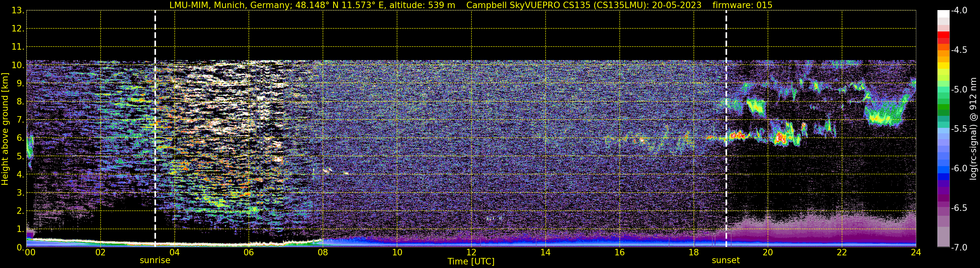The image size is (980, 268).
Task: Click the 06 tick label on the time axis
Action: [x=249, y=252]
